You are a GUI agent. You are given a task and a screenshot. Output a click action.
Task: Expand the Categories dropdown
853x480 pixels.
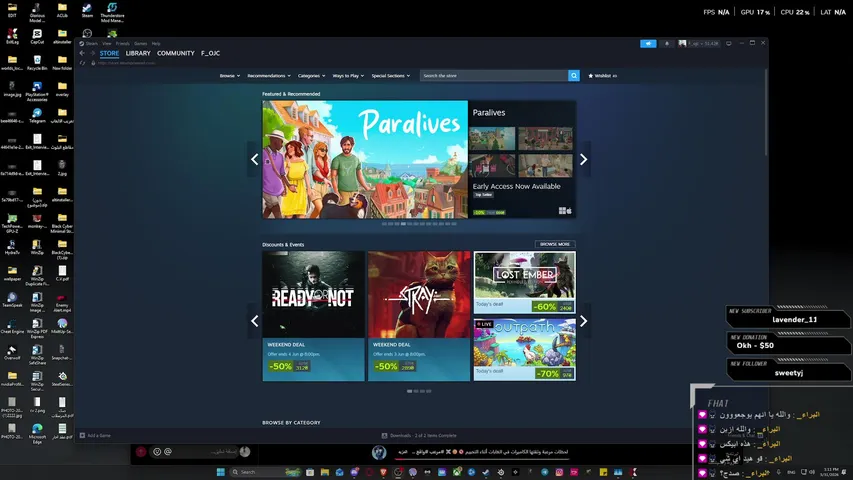pos(311,76)
